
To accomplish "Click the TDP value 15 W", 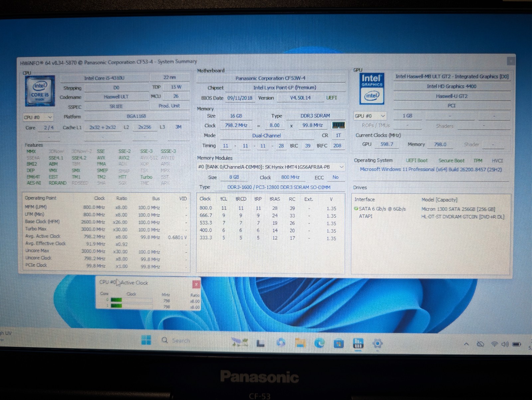I will pos(176,87).
